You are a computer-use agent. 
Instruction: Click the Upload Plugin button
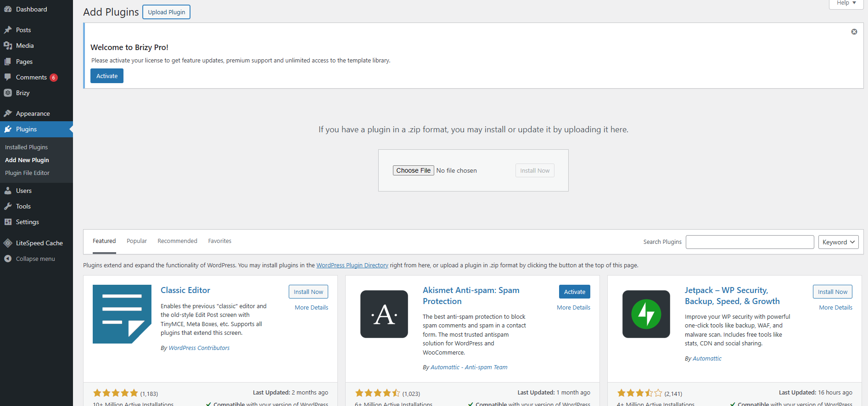[x=167, y=12]
